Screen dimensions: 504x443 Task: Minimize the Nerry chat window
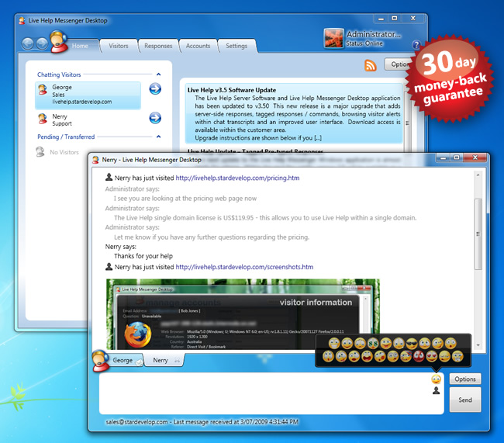(444, 157)
